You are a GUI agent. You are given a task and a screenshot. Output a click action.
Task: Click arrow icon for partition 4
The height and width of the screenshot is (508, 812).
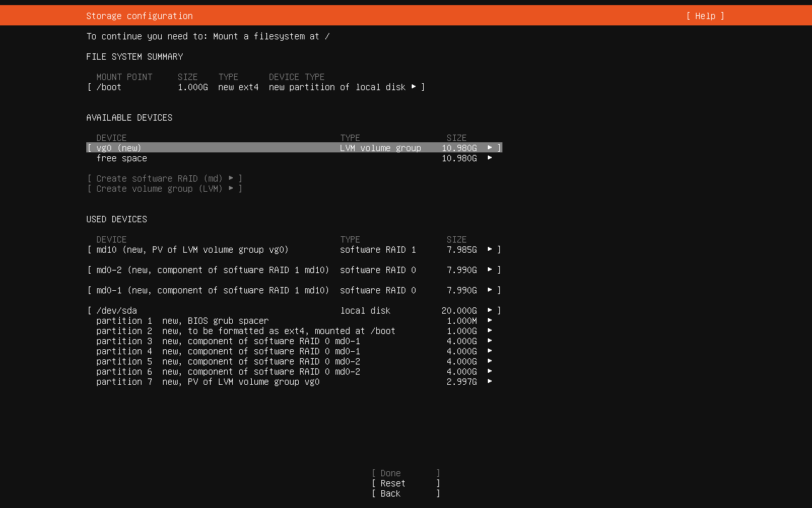click(489, 351)
